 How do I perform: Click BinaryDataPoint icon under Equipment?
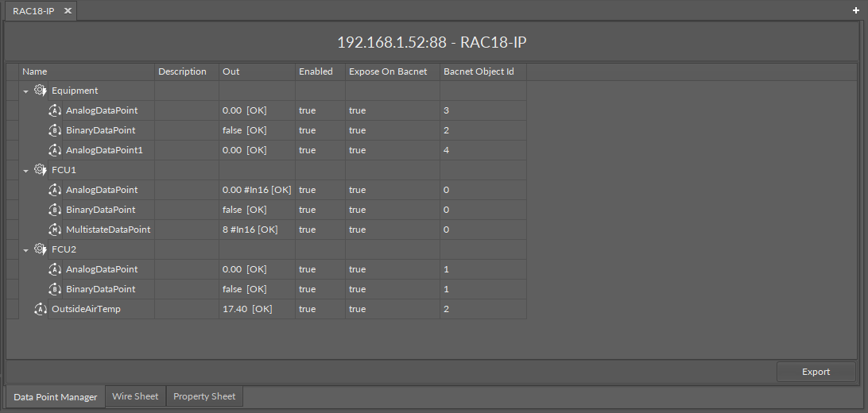pyautogui.click(x=55, y=130)
